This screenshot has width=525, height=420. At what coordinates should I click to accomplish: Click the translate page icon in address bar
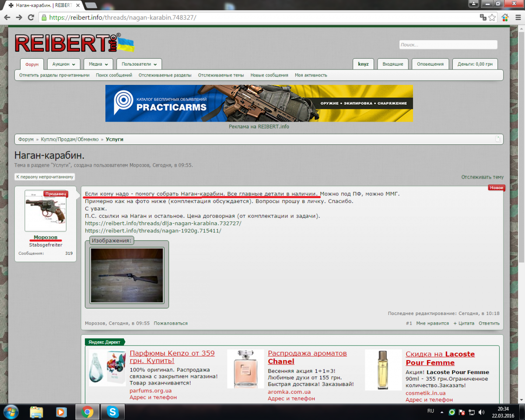(x=483, y=17)
